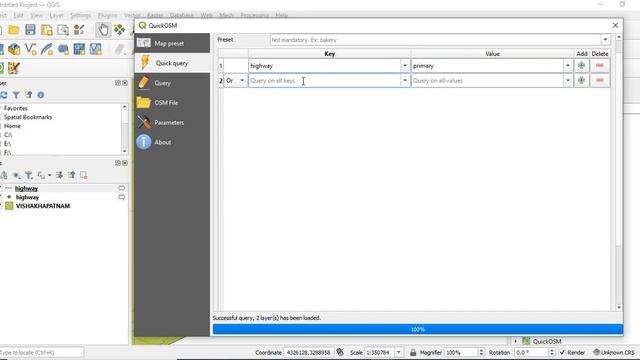Click the Browser panel filter icon

coord(16,95)
